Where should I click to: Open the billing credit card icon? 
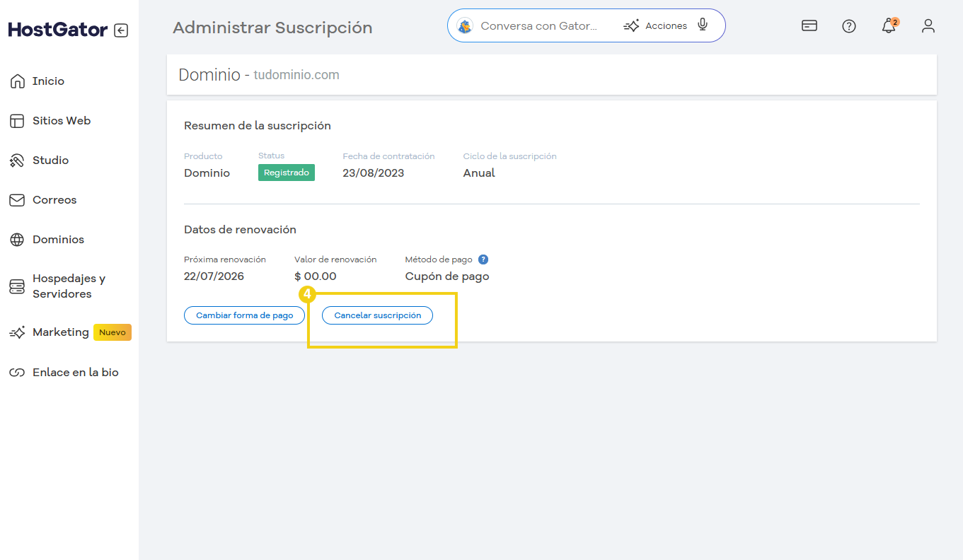(x=809, y=26)
